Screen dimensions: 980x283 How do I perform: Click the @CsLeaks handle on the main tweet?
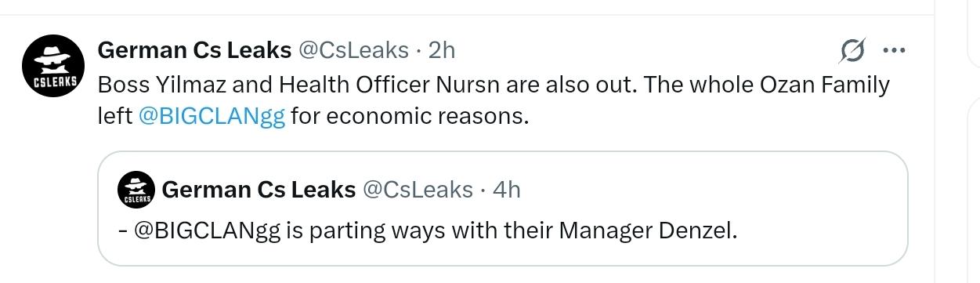[353, 50]
